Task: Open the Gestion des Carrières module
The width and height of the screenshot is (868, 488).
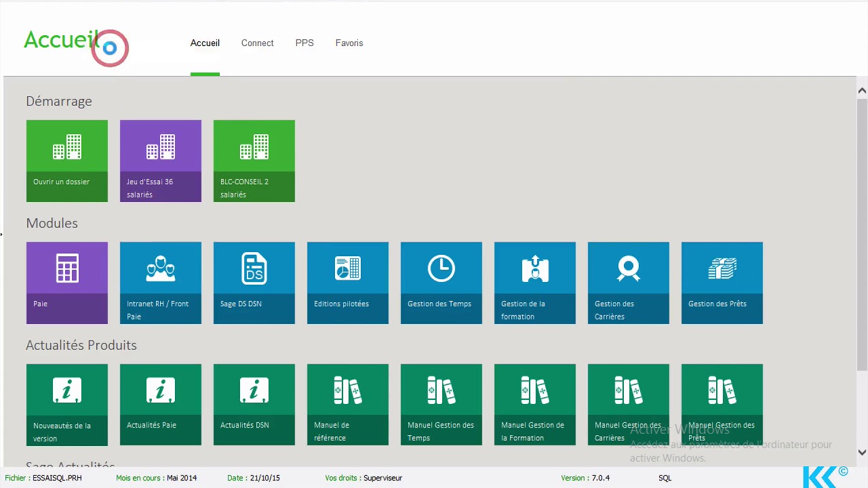Action: point(628,283)
